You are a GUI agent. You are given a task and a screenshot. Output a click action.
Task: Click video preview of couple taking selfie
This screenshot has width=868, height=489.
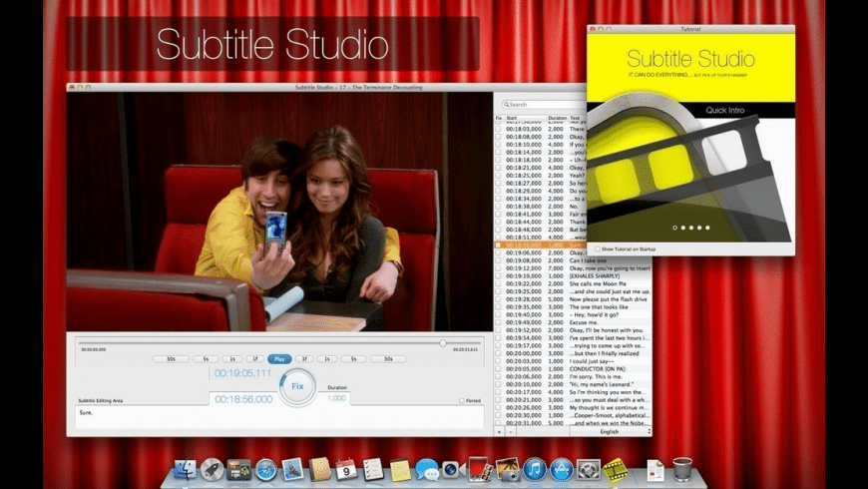click(x=279, y=212)
